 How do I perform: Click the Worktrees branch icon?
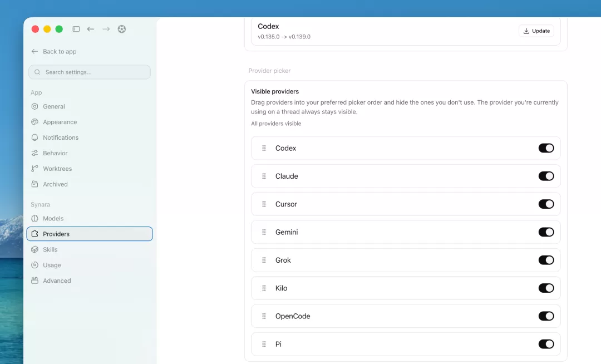point(35,169)
